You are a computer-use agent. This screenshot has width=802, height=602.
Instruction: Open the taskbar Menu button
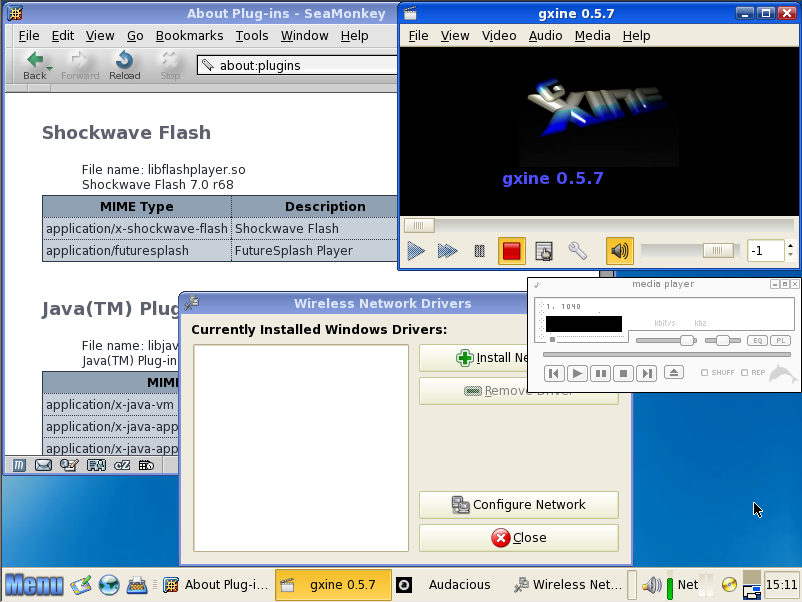coord(34,585)
